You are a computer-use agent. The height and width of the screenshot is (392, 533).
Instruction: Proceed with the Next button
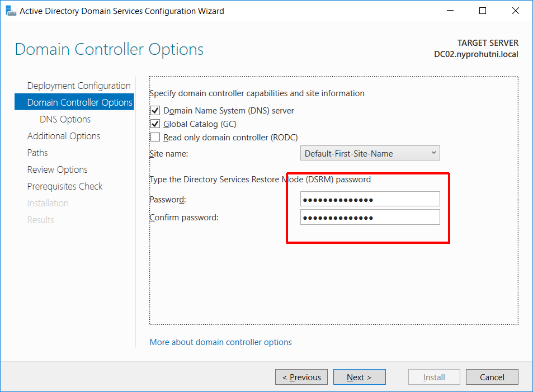[x=359, y=377]
